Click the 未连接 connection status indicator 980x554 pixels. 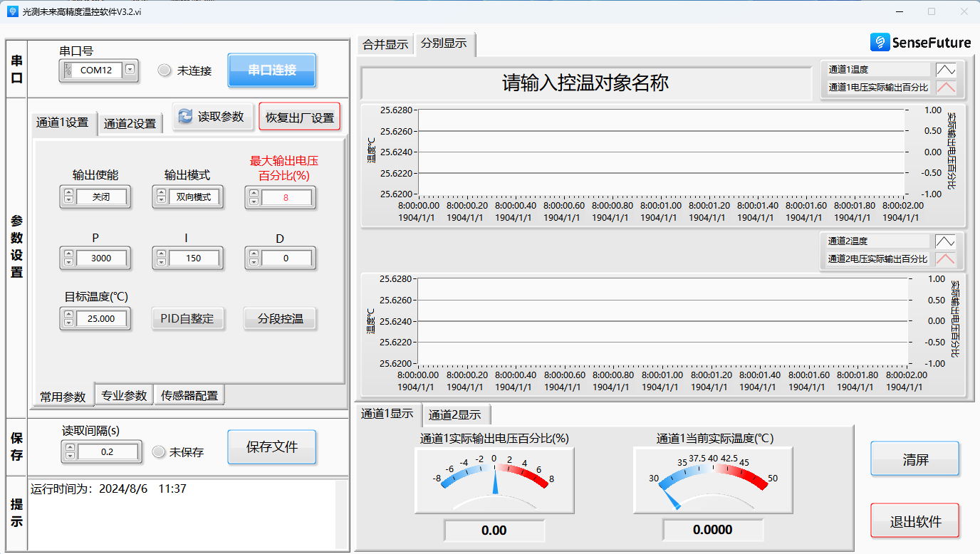point(165,70)
